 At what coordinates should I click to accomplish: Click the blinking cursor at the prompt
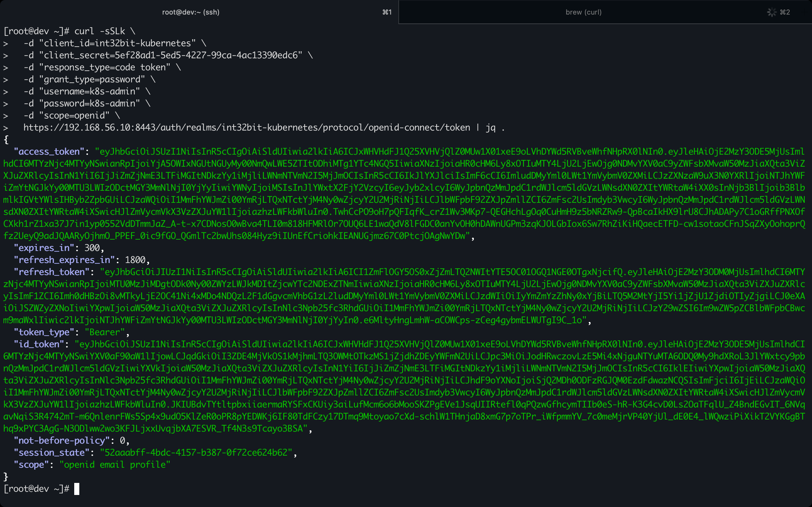(76, 489)
